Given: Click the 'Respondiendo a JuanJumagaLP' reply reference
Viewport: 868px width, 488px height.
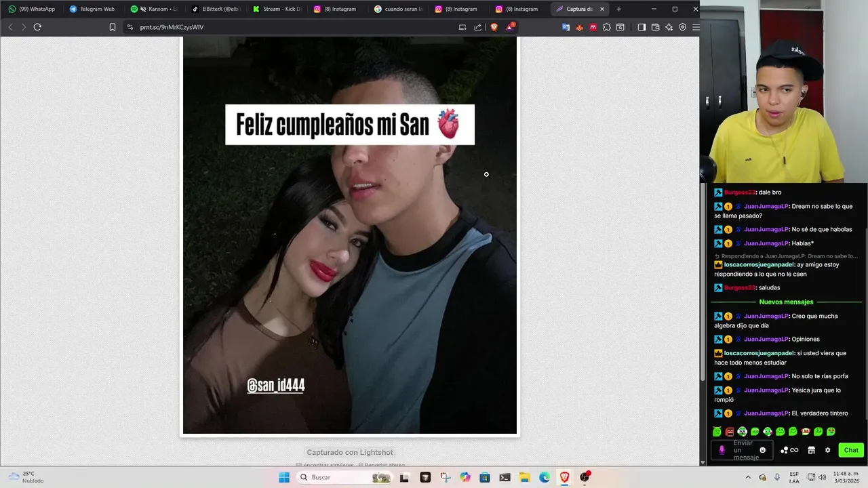Looking at the screenshot, I should 786,256.
